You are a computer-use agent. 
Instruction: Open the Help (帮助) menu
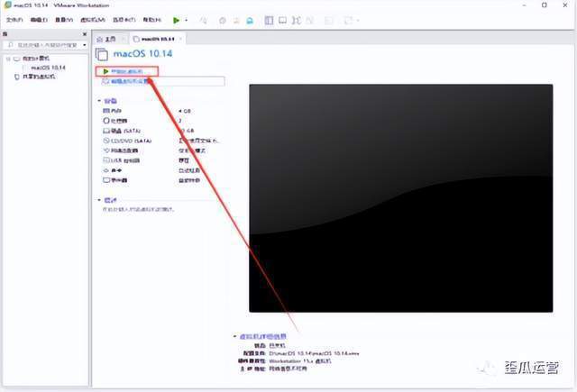[152, 20]
